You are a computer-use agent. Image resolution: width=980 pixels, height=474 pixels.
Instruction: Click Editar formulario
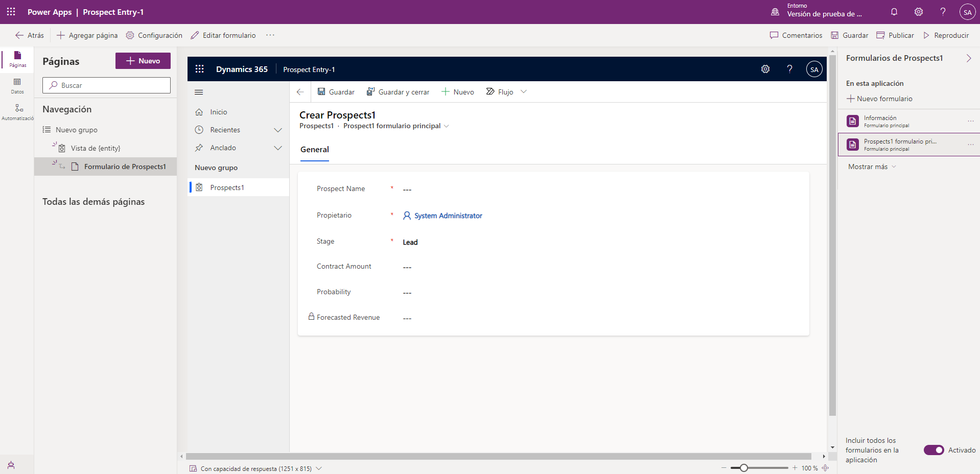point(223,35)
